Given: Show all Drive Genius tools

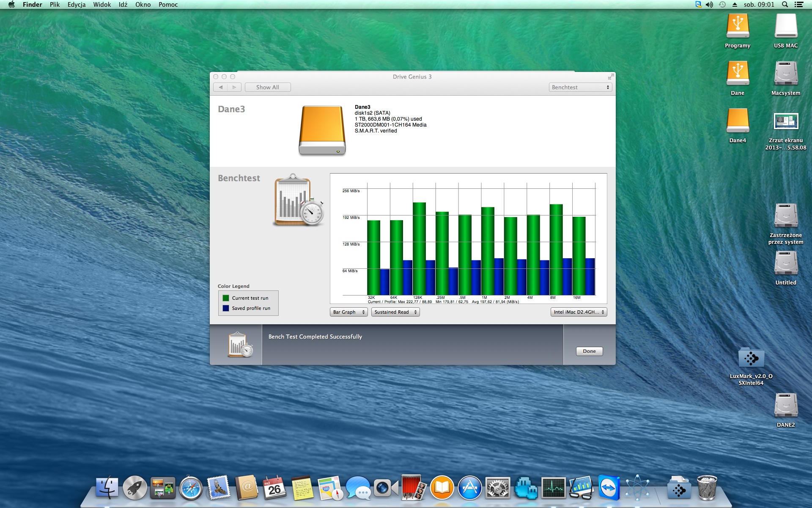Looking at the screenshot, I should coord(268,87).
